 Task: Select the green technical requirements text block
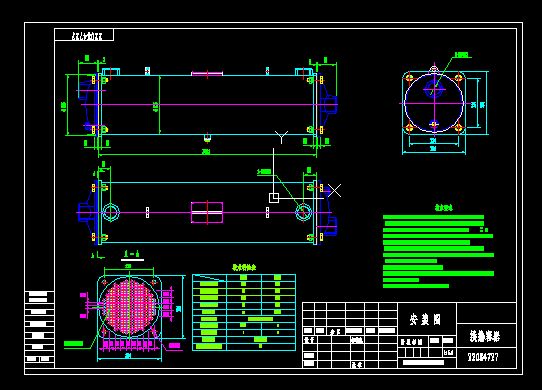[x=438, y=251]
